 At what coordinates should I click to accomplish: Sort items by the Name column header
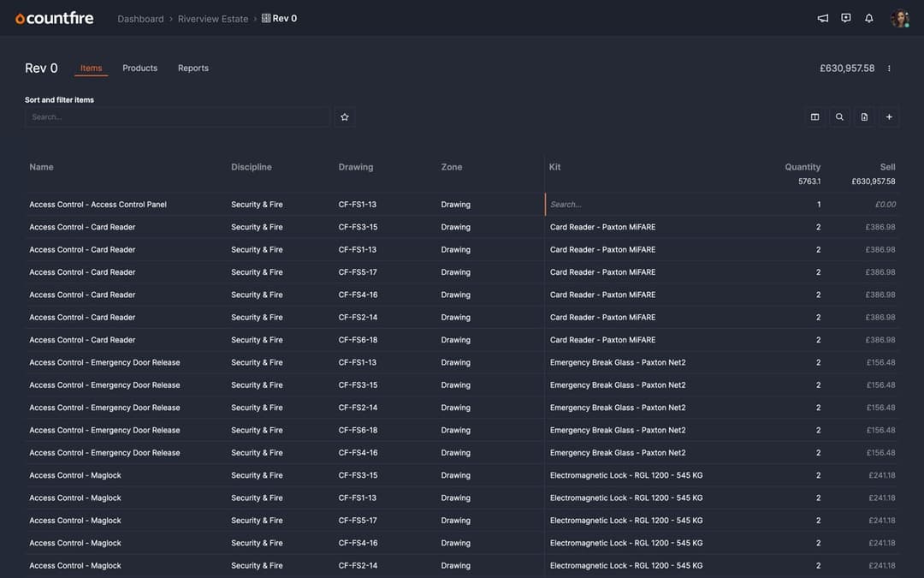[41, 167]
